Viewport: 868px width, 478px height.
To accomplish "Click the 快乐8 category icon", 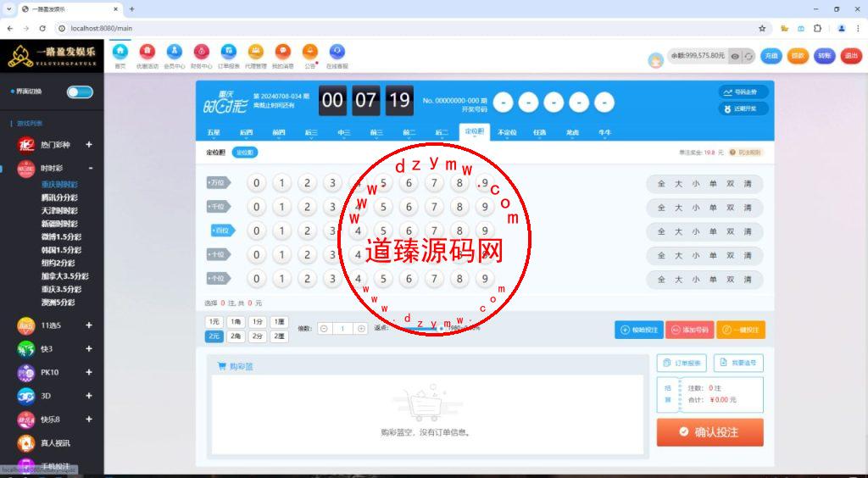I will (x=26, y=420).
